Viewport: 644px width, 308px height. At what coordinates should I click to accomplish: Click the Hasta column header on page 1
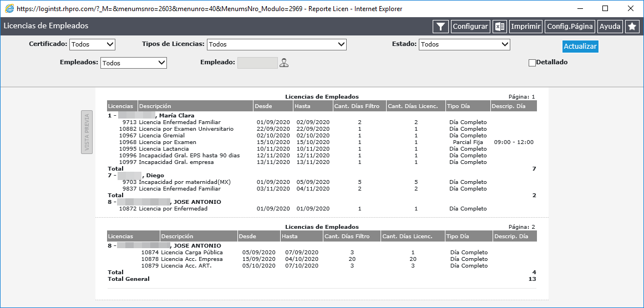(313, 106)
